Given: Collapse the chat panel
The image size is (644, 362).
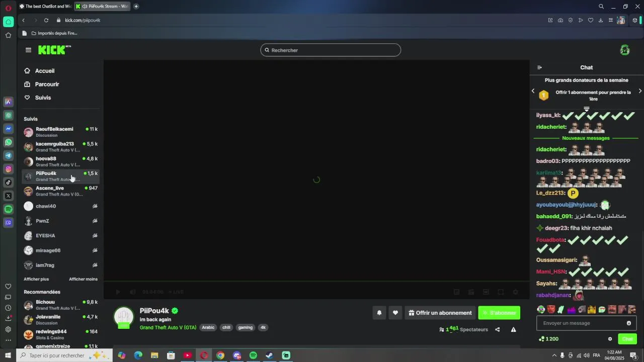Looking at the screenshot, I should tap(539, 67).
